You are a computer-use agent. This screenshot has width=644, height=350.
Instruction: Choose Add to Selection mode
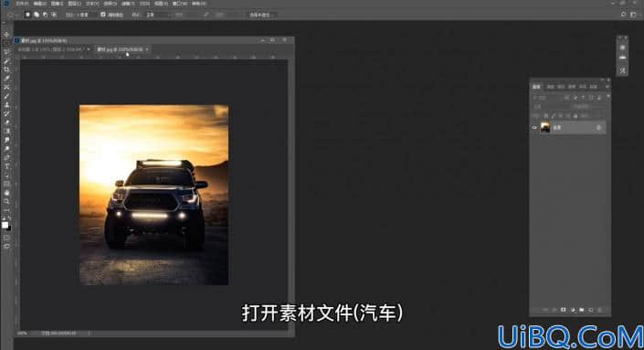(37, 15)
